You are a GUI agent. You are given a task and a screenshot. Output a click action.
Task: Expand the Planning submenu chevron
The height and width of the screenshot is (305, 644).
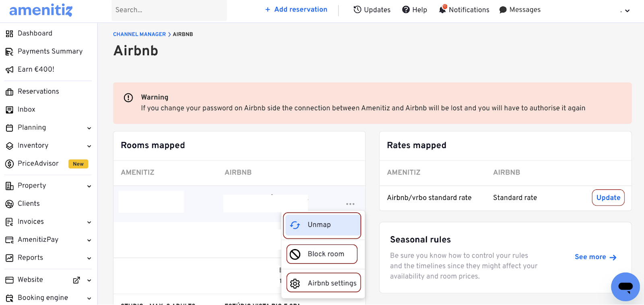(89, 128)
